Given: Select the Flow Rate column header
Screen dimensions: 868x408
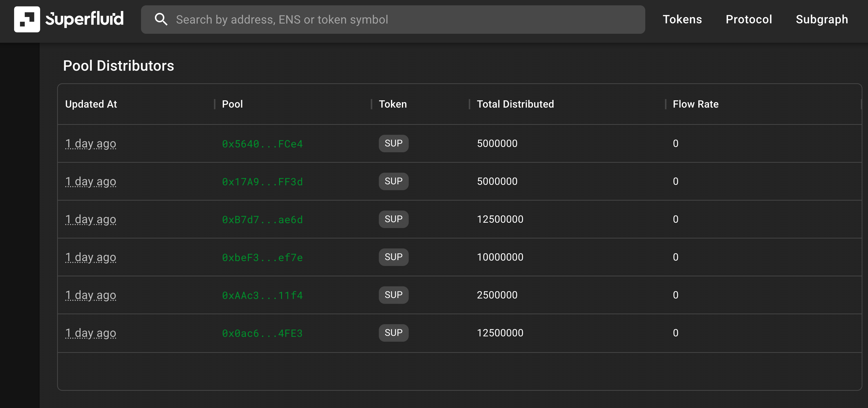Looking at the screenshot, I should point(695,104).
